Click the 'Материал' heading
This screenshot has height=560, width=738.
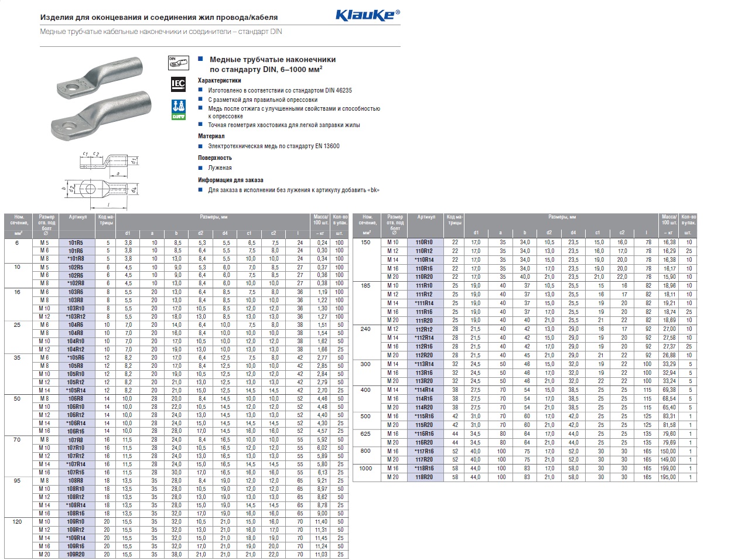point(211,136)
